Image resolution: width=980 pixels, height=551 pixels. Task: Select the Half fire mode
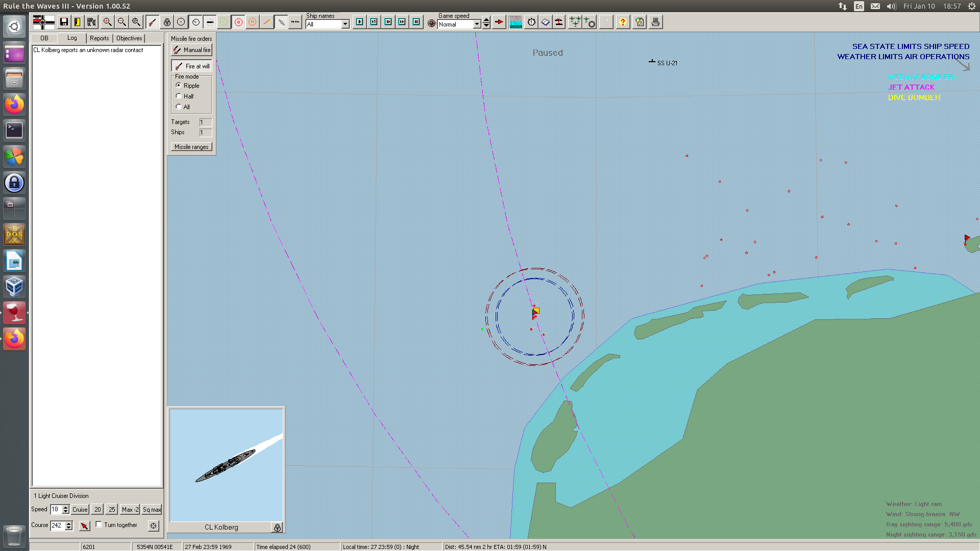pyautogui.click(x=179, y=96)
